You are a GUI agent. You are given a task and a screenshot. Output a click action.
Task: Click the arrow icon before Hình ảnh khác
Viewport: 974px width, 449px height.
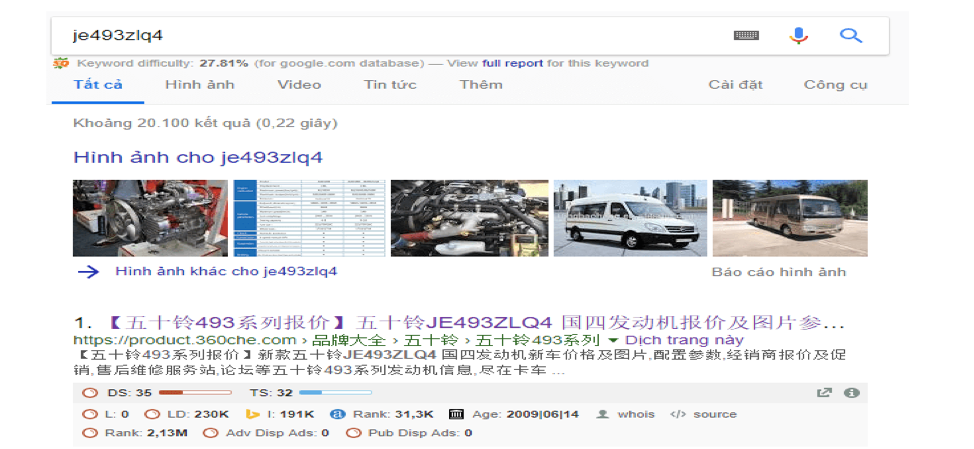pos(89,271)
